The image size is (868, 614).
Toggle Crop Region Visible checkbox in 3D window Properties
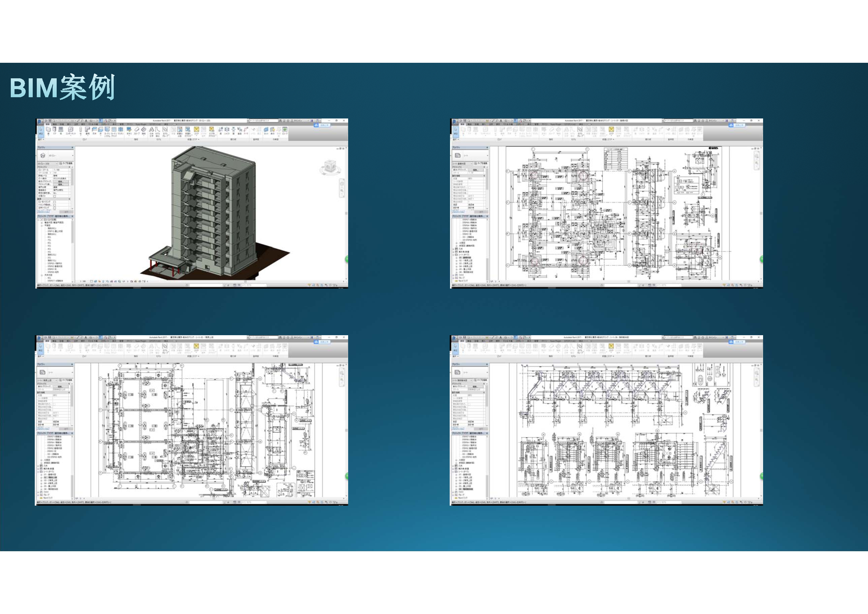55,206
